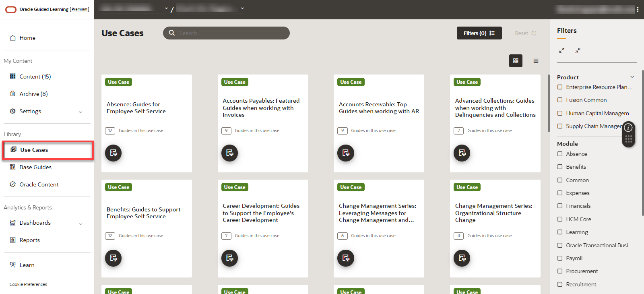Click the main content scrollbar
This screenshot has width=644, height=294.
549,103
